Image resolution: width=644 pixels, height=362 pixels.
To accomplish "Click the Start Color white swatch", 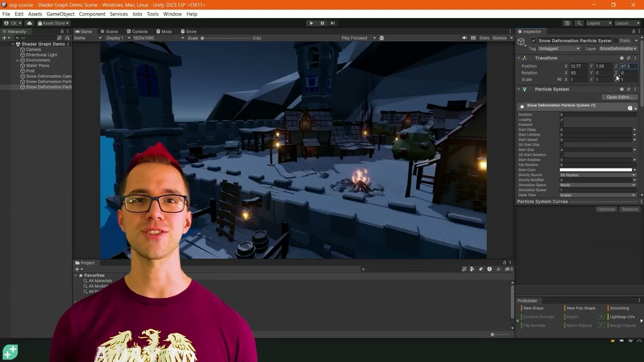I will click(x=596, y=170).
